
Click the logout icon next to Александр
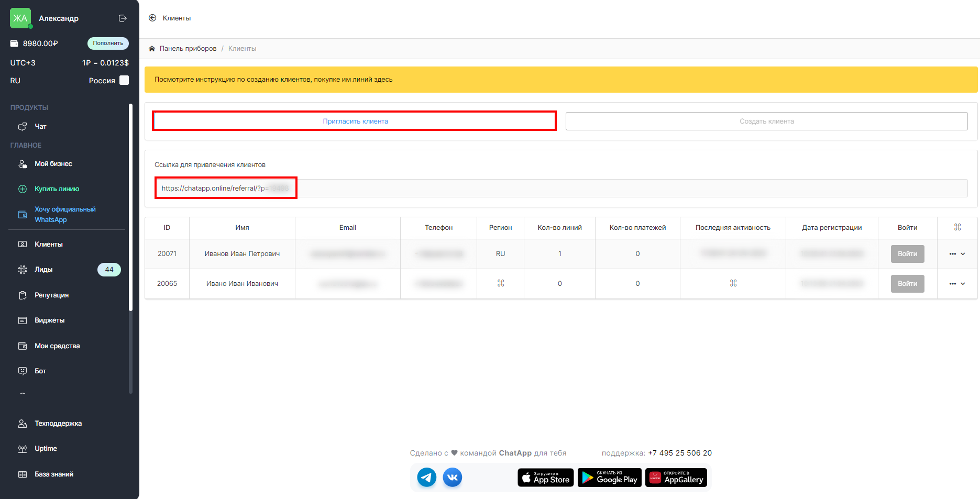123,18
